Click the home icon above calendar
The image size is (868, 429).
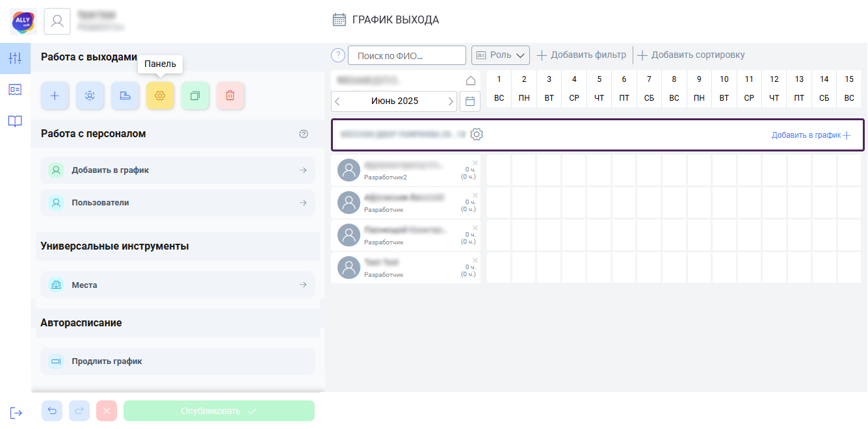click(x=471, y=81)
